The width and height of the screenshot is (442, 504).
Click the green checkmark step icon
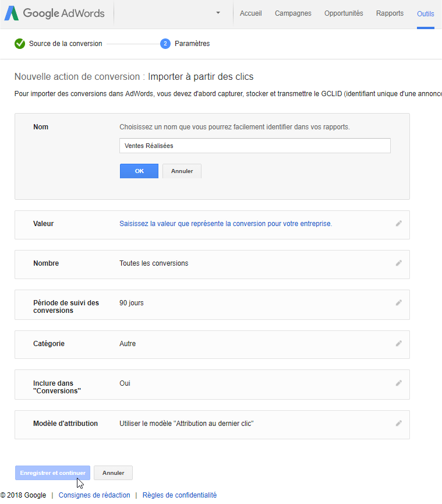click(x=20, y=43)
